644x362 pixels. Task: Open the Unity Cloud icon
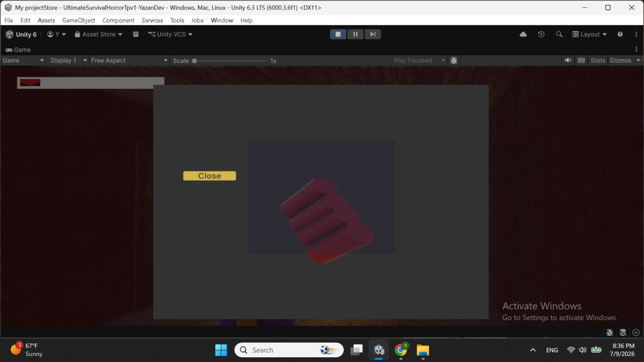point(523,34)
